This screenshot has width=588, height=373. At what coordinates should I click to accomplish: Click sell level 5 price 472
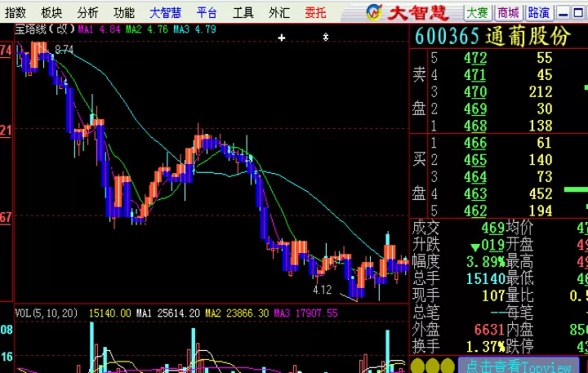475,58
